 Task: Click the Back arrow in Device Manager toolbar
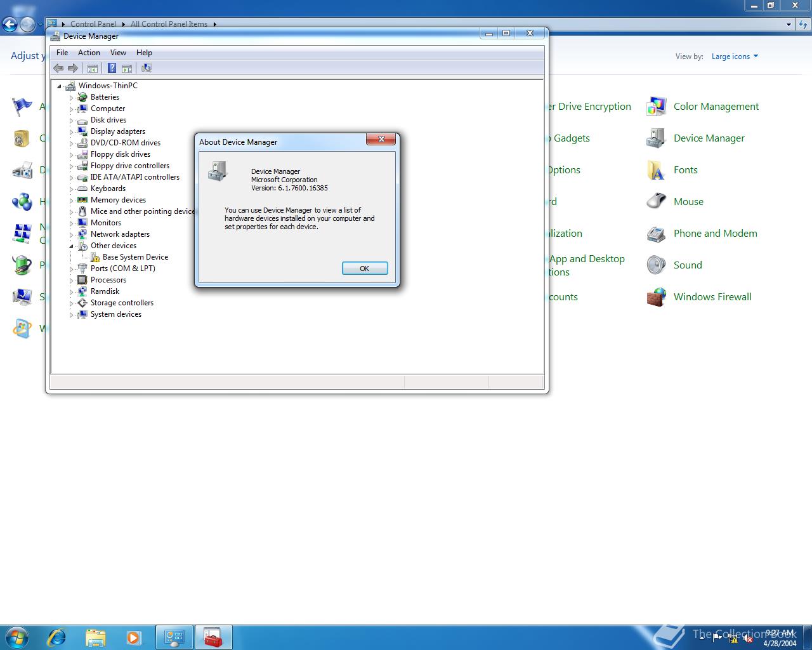pos(58,68)
